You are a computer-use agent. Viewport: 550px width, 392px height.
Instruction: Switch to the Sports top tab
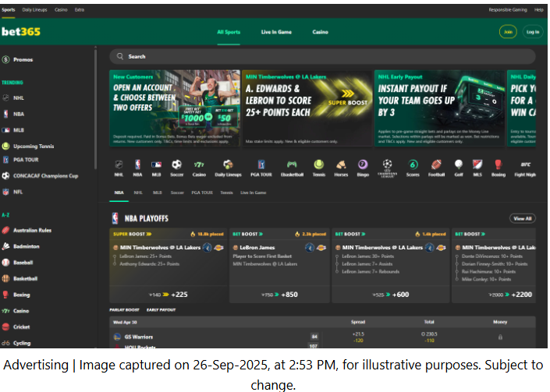[x=8, y=10]
